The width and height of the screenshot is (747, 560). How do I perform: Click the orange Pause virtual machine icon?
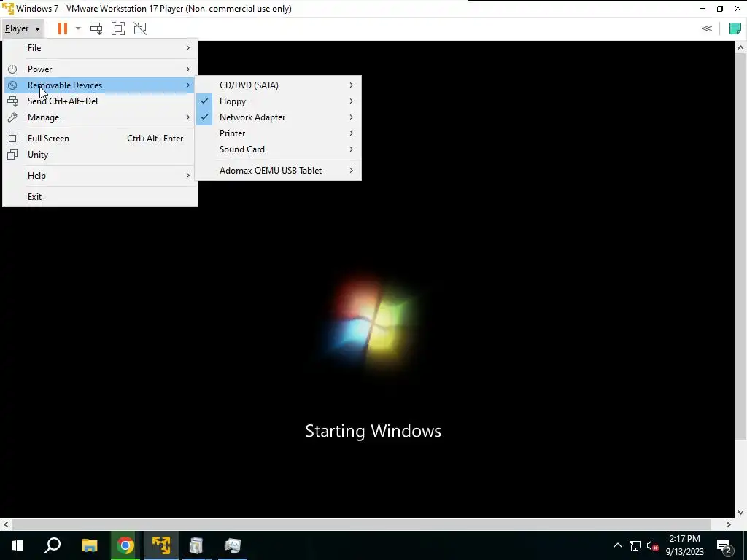[x=63, y=28]
